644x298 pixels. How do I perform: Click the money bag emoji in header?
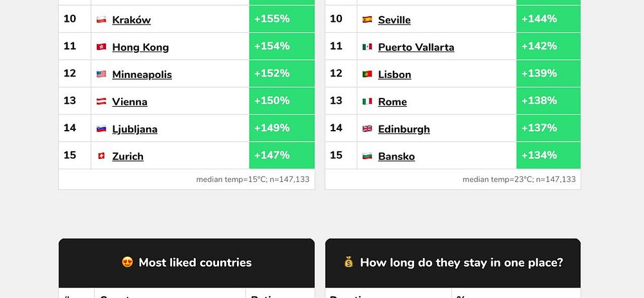(348, 262)
